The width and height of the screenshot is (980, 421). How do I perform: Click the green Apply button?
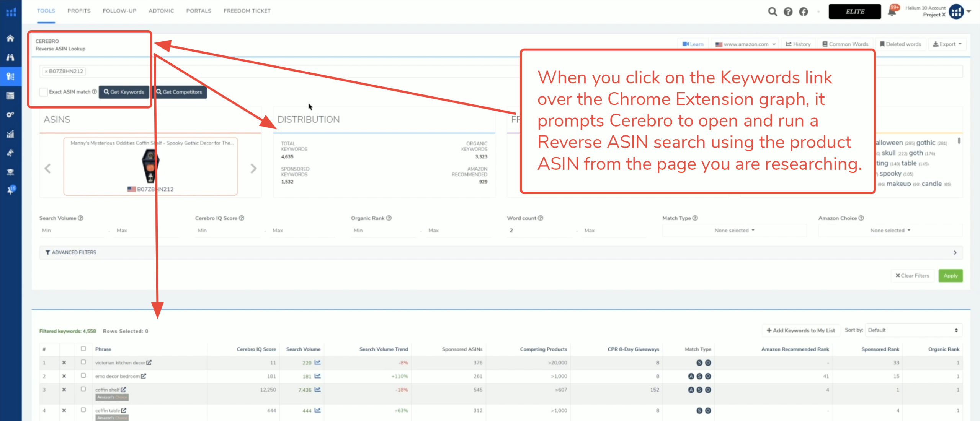pos(950,276)
